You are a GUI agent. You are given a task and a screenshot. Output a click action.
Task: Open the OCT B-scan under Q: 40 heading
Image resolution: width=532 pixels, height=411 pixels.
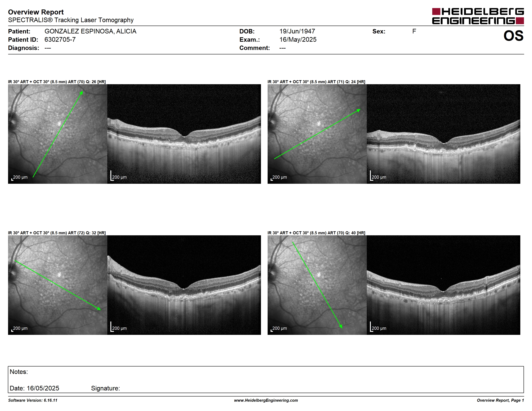444,285
